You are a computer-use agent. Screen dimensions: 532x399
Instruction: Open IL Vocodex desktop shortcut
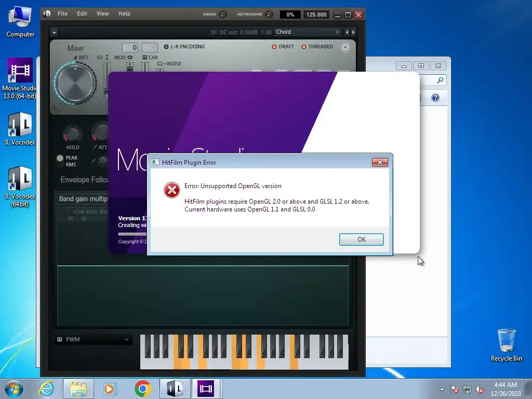coord(20,129)
